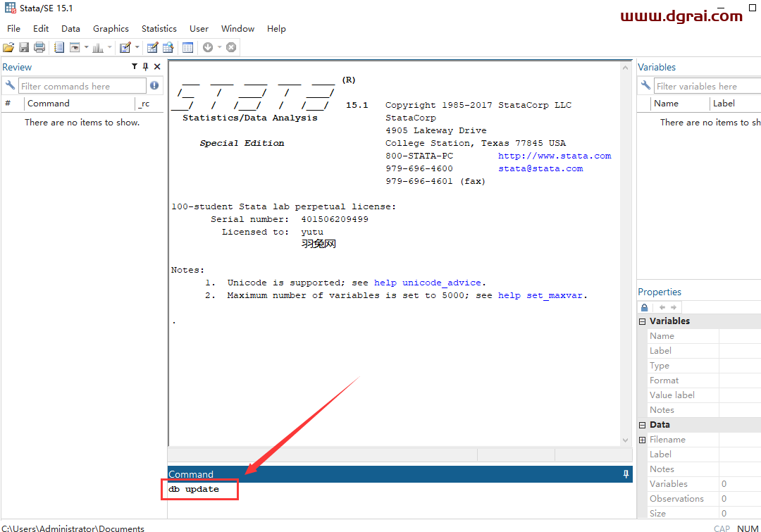Open the Data Editor in edit mode
Image resolution: width=761 pixels, height=532 pixels.
[x=152, y=47]
